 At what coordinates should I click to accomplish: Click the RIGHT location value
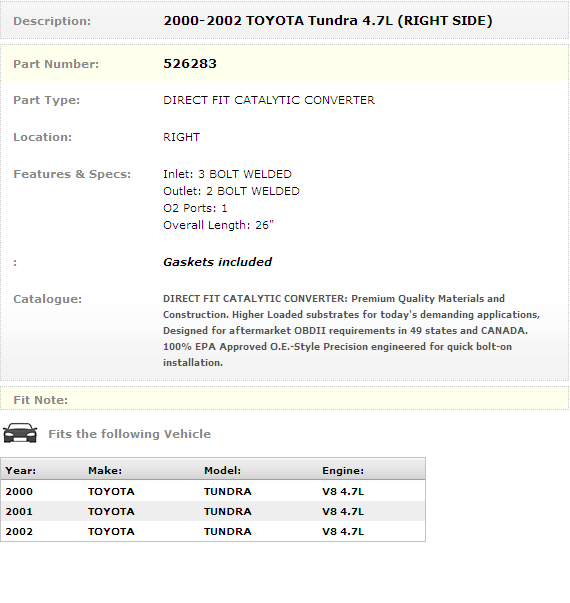(x=182, y=137)
